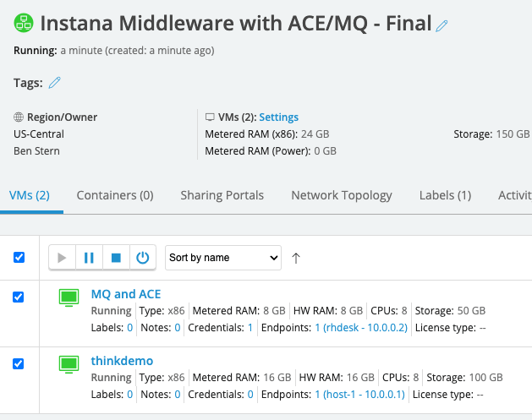Screen dimensions: 532x420
Task: Click host-1 - 10.0.0.1 endpoint link
Action: click(360, 395)
